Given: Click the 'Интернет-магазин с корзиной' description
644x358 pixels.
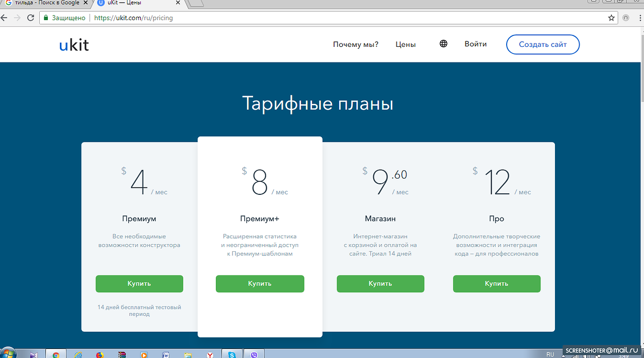Looking at the screenshot, I should point(380,245).
